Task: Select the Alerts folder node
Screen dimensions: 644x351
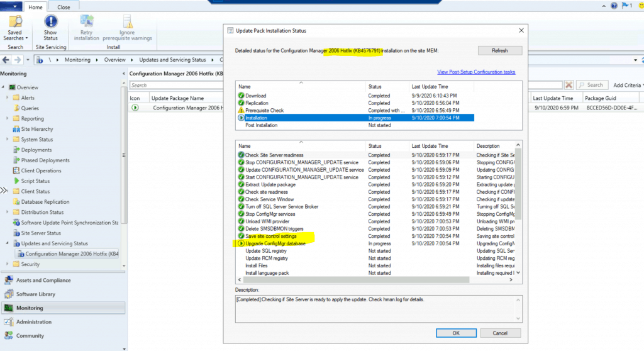Action: click(x=28, y=98)
